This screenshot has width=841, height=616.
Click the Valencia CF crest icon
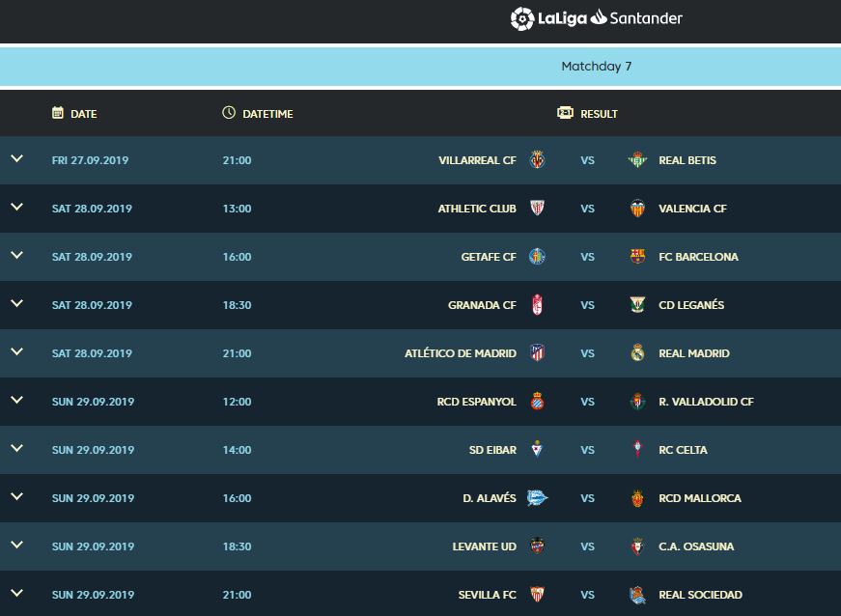click(x=637, y=208)
